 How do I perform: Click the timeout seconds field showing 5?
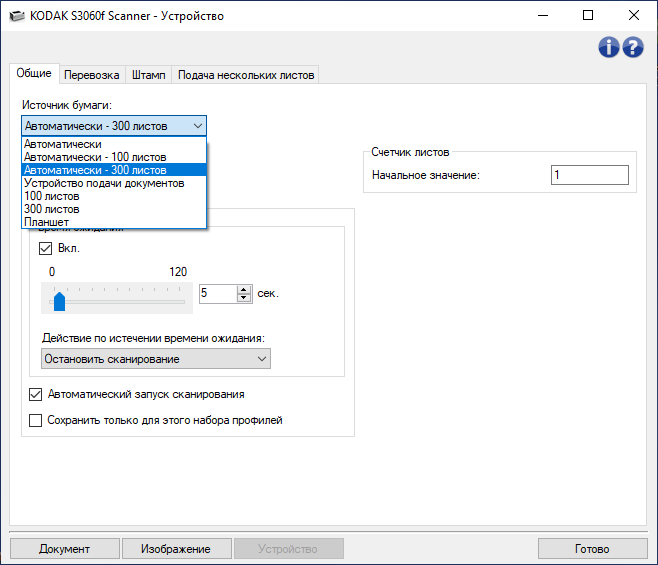(218, 293)
